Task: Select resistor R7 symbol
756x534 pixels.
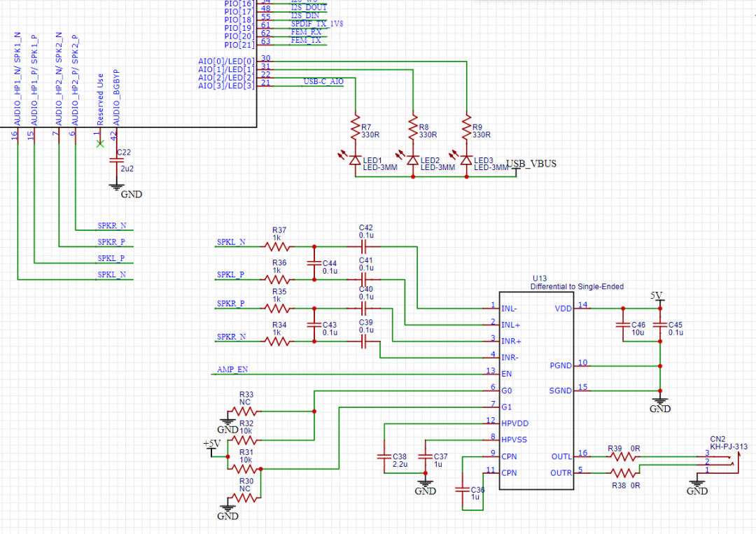Action: coord(356,127)
